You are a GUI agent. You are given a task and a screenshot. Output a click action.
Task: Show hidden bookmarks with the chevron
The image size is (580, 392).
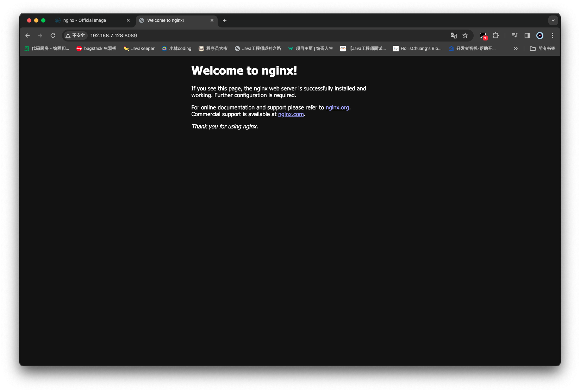pos(516,49)
